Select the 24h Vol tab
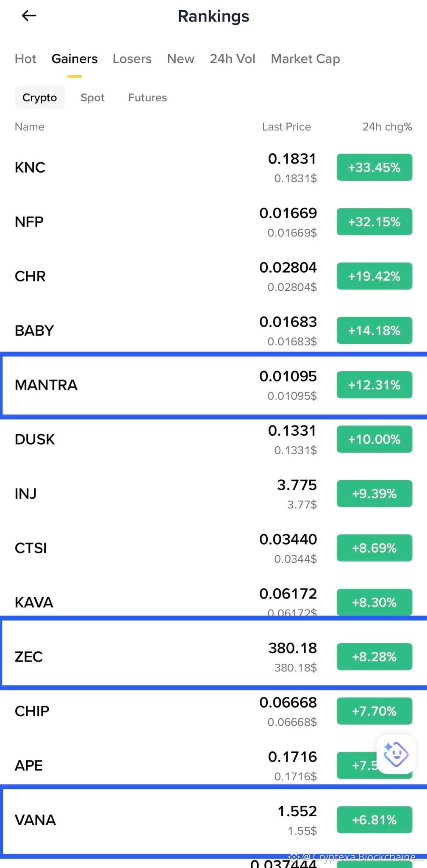 (x=233, y=59)
